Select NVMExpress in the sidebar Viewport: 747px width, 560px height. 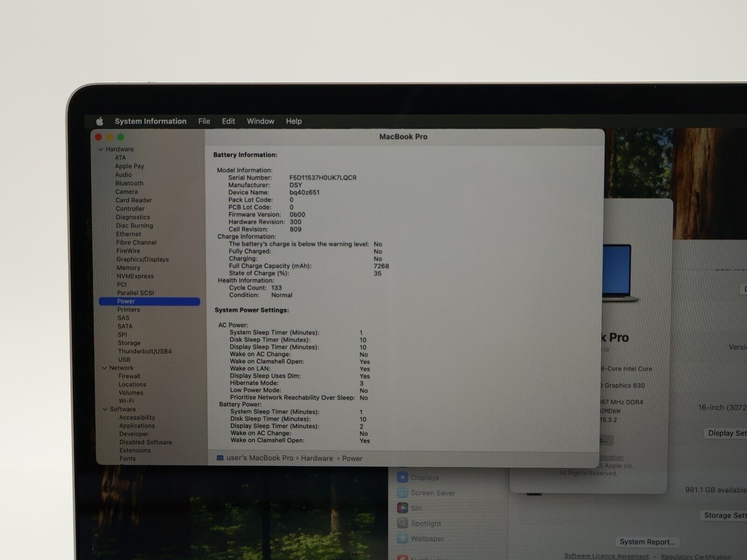tap(135, 276)
